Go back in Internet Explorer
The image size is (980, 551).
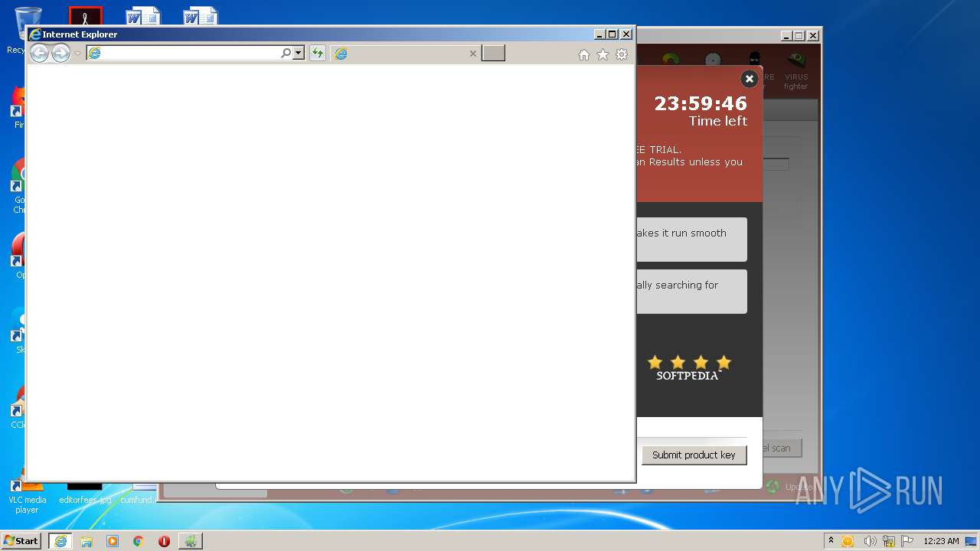tap(39, 54)
